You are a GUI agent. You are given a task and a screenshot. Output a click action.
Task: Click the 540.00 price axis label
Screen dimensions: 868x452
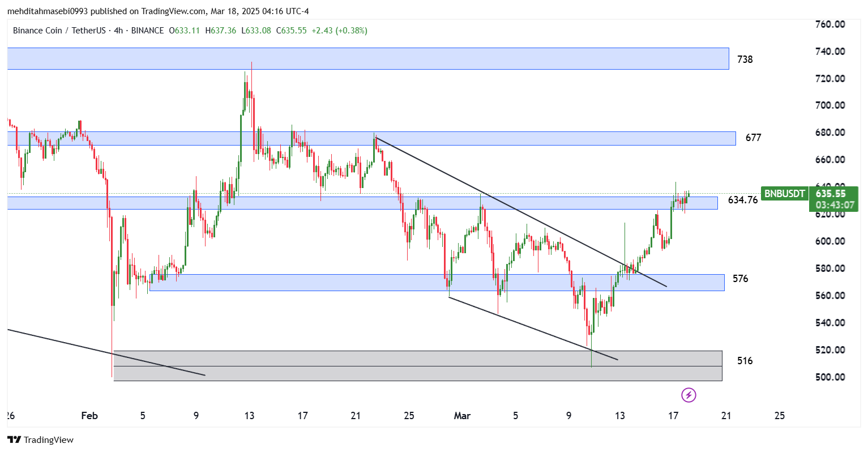click(831, 323)
